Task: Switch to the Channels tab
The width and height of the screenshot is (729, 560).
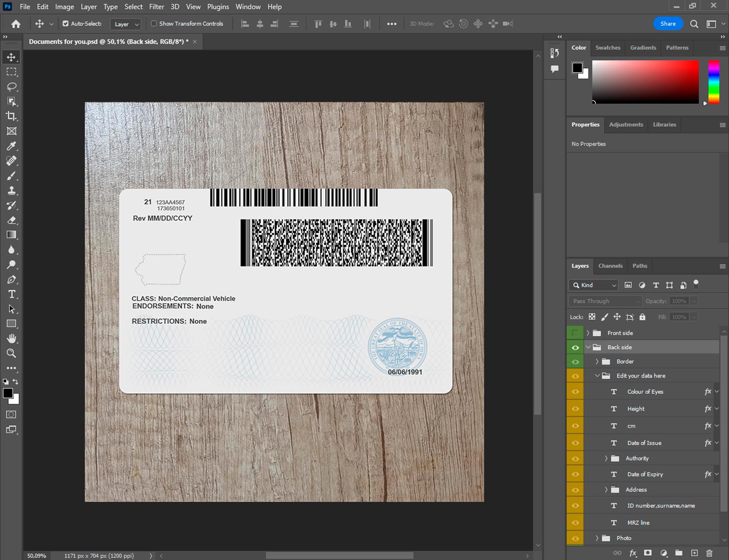Action: (610, 266)
